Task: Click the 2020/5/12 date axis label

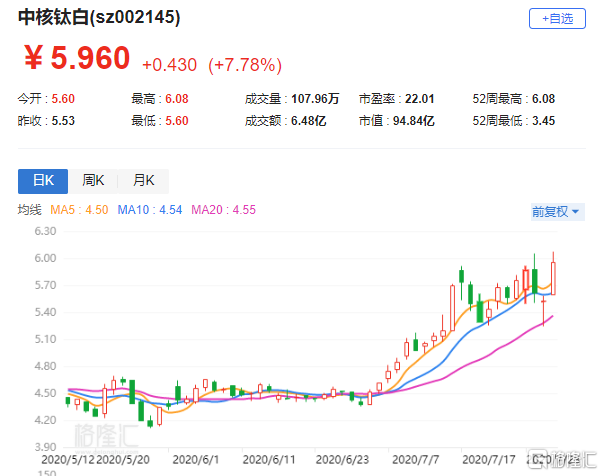Action: coord(68,460)
